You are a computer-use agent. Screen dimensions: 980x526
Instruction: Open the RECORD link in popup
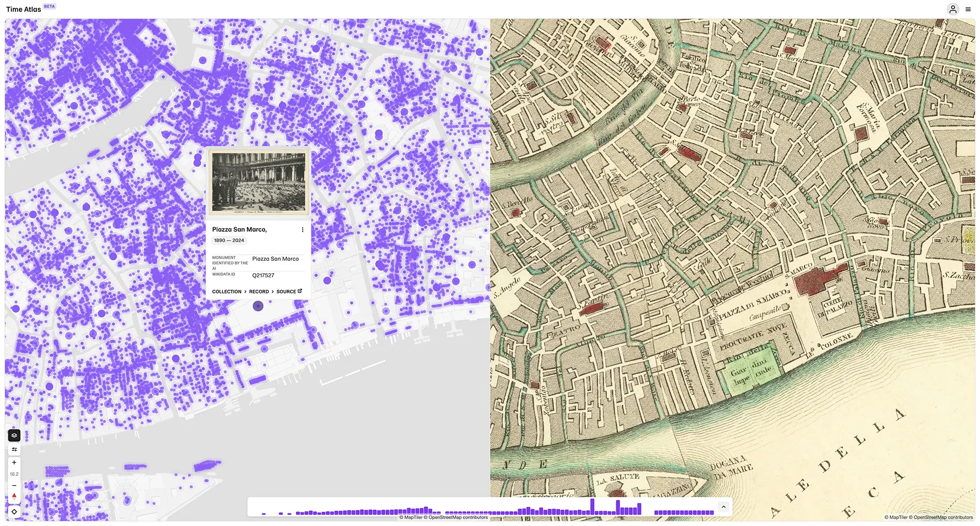(x=259, y=292)
